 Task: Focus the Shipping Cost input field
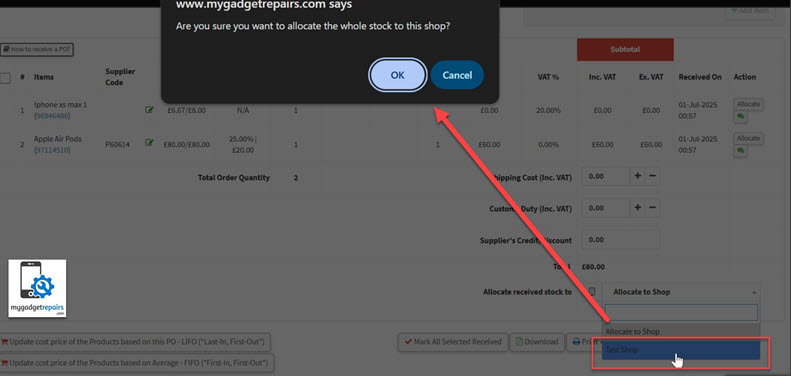pyautogui.click(x=606, y=176)
